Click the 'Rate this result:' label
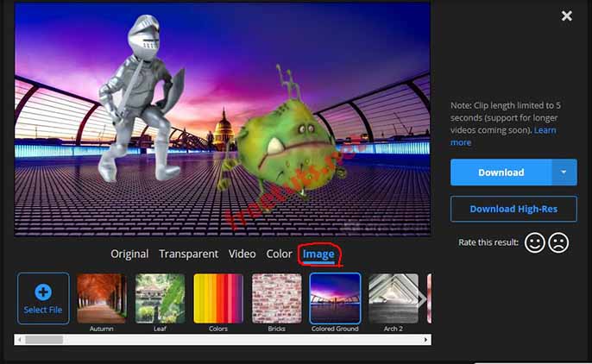Image resolution: width=592 pixels, height=364 pixels. (x=488, y=242)
